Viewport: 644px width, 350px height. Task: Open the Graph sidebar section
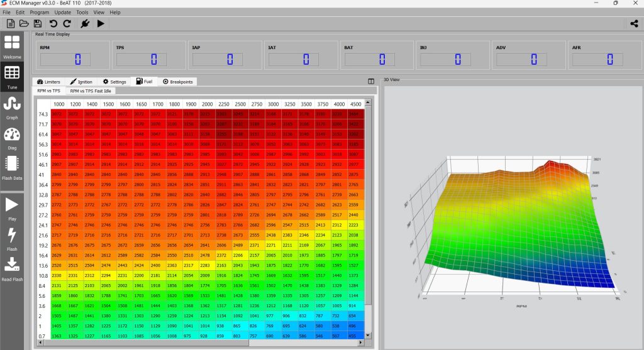coord(12,107)
